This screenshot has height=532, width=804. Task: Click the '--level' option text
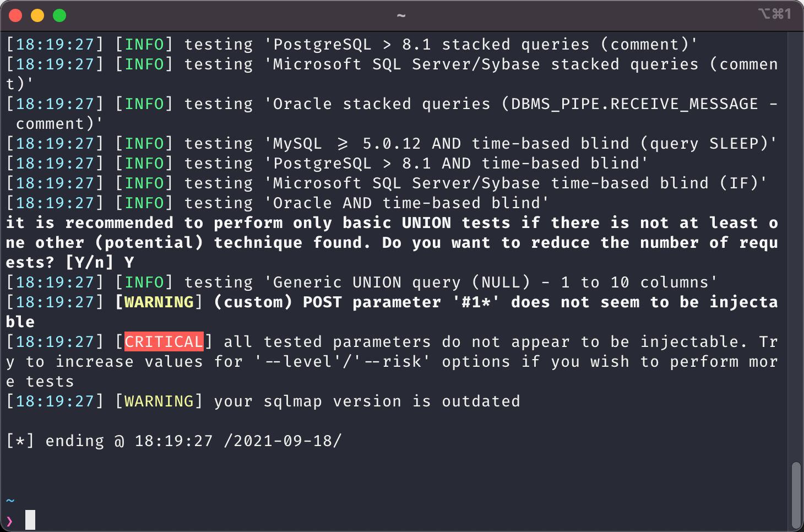302,361
